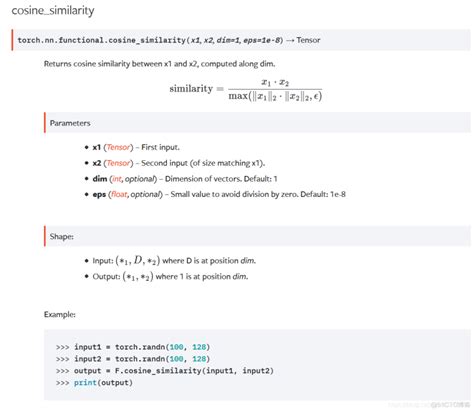The height and width of the screenshot is (412, 474).
Task: Click the Tensor return type in signature
Action: pos(308,40)
